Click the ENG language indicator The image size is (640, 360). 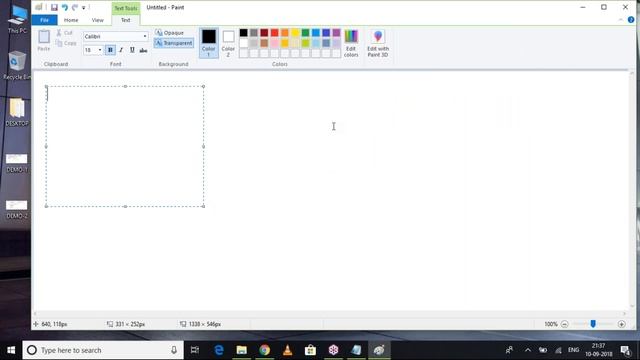pos(573,350)
